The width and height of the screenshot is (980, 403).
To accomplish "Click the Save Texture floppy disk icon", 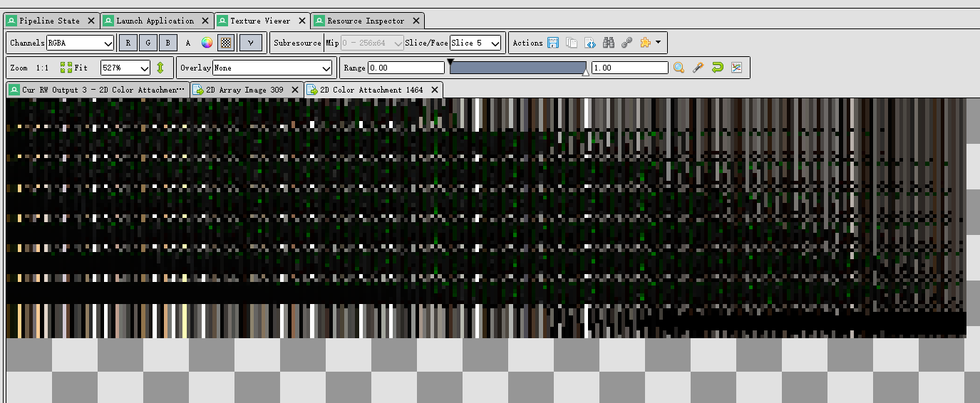I will pyautogui.click(x=553, y=43).
